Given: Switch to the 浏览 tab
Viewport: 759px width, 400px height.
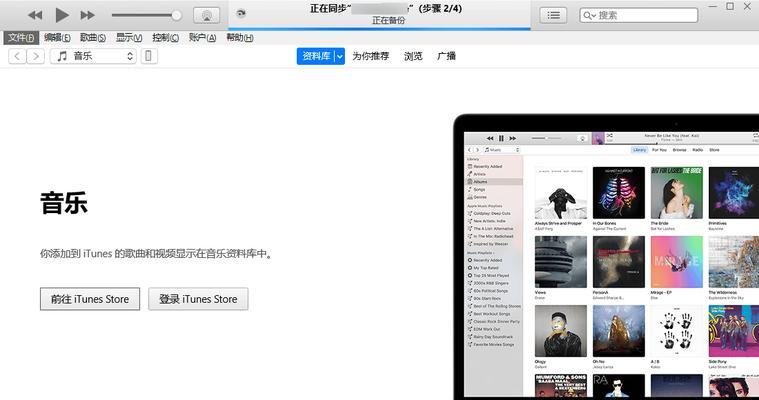Looking at the screenshot, I should coord(413,56).
